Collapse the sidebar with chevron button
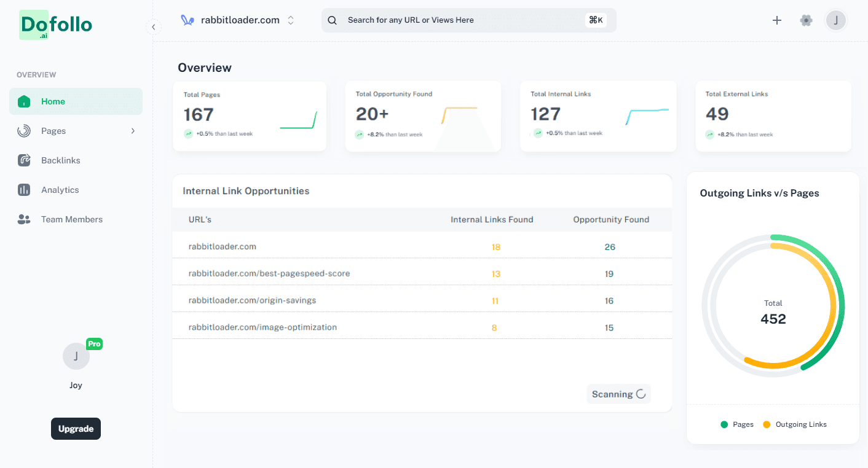 153,26
